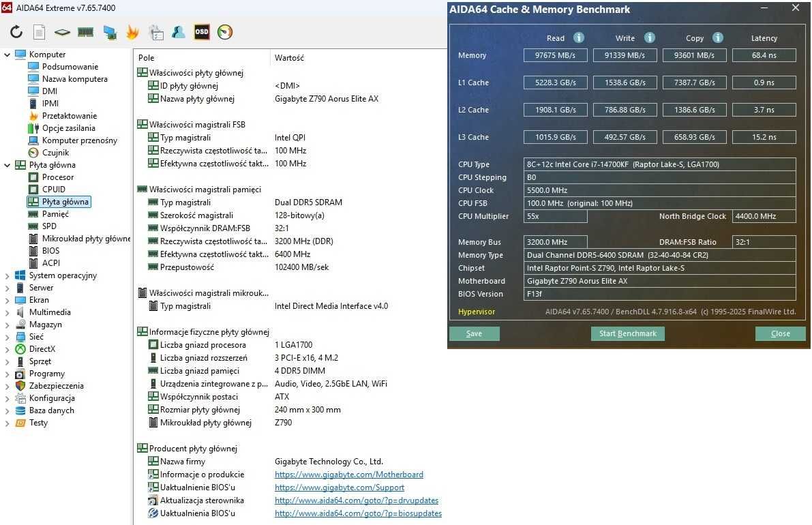Image resolution: width=812 pixels, height=525 pixels.
Task: Click the Refresh toolbar icon
Action: tap(16, 32)
